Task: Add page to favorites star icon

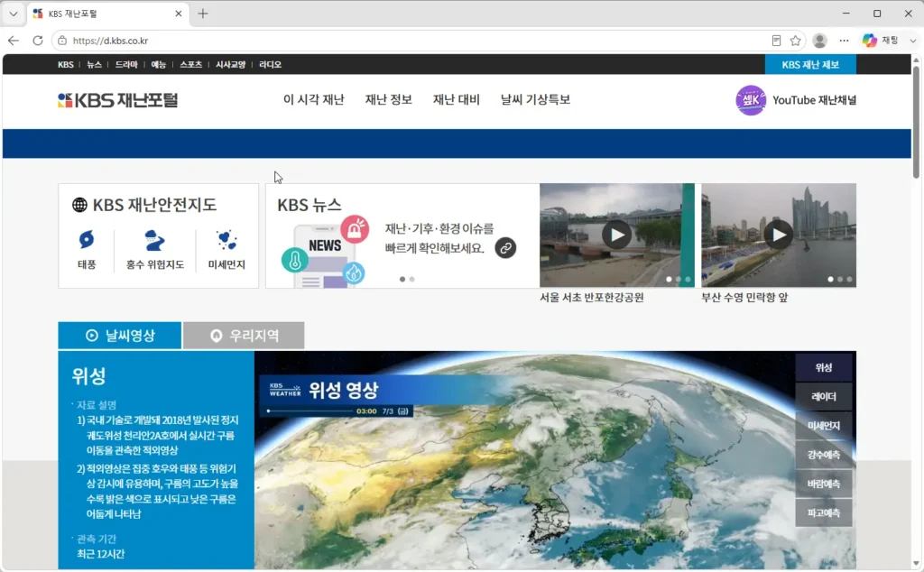Action: point(796,41)
